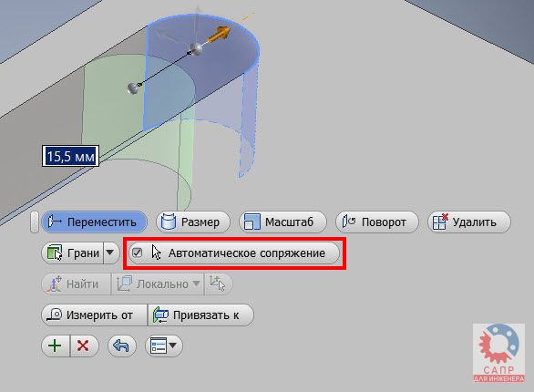Click Привязать к (Snap to)
534x392 pixels.
200,315
